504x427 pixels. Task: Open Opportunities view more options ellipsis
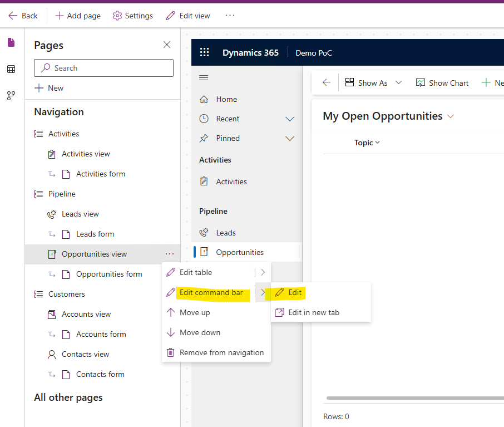tap(170, 254)
